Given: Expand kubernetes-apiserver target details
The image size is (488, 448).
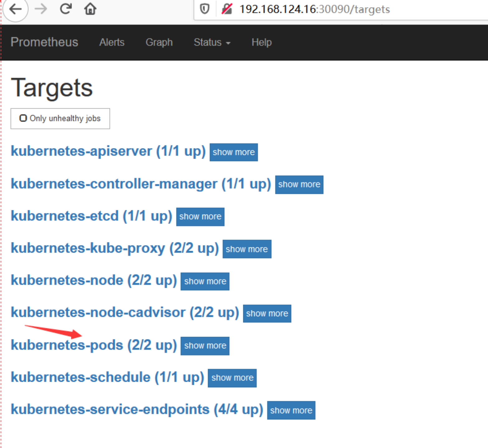Looking at the screenshot, I should (x=234, y=152).
